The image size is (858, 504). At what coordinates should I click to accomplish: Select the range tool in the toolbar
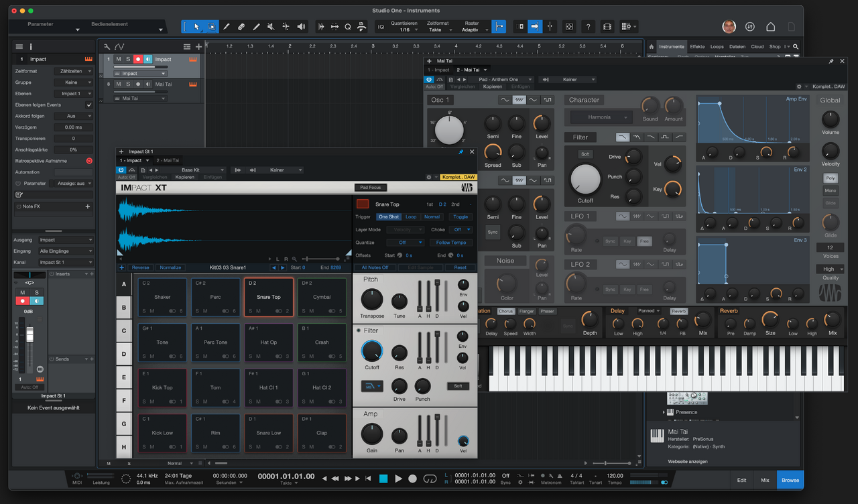pos(212,27)
